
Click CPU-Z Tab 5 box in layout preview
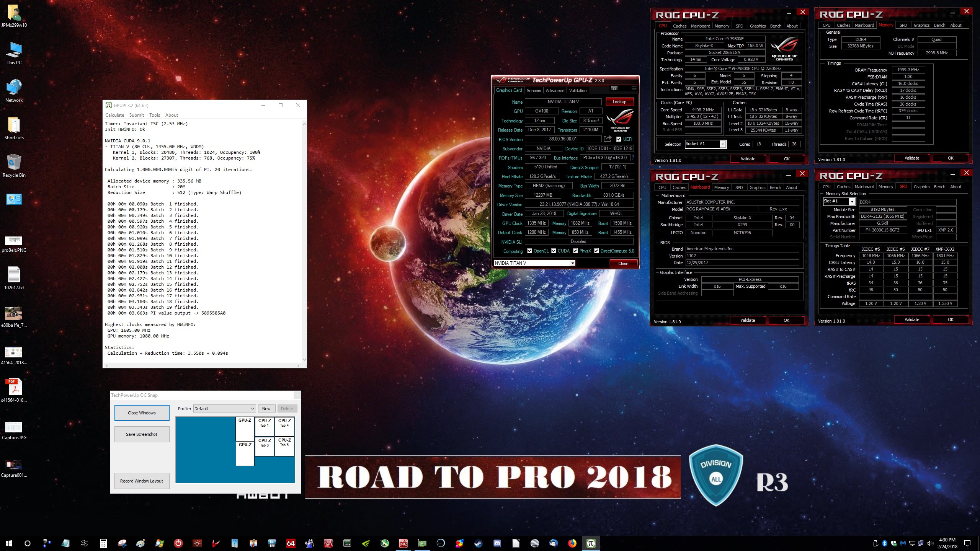[x=284, y=446]
